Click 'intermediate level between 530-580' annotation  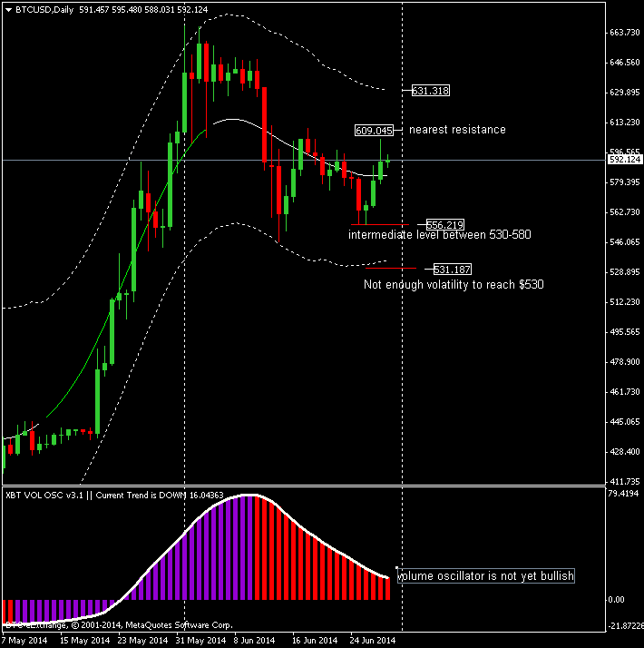coord(439,235)
